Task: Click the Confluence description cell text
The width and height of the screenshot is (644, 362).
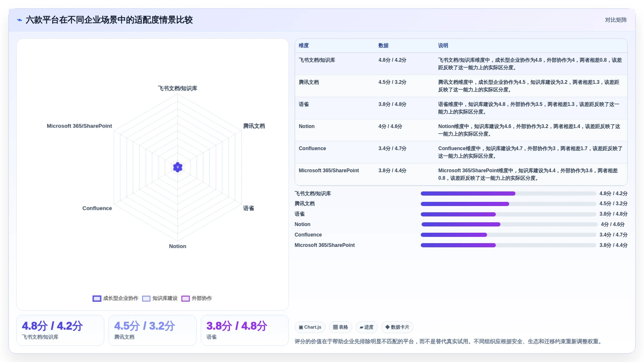Action: click(530, 152)
